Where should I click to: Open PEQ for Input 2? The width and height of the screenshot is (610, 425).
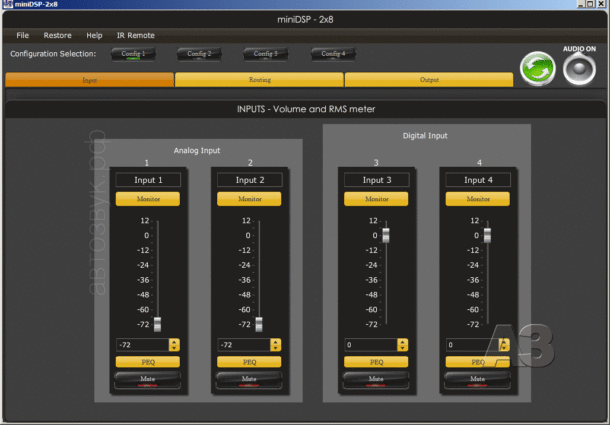coord(249,362)
